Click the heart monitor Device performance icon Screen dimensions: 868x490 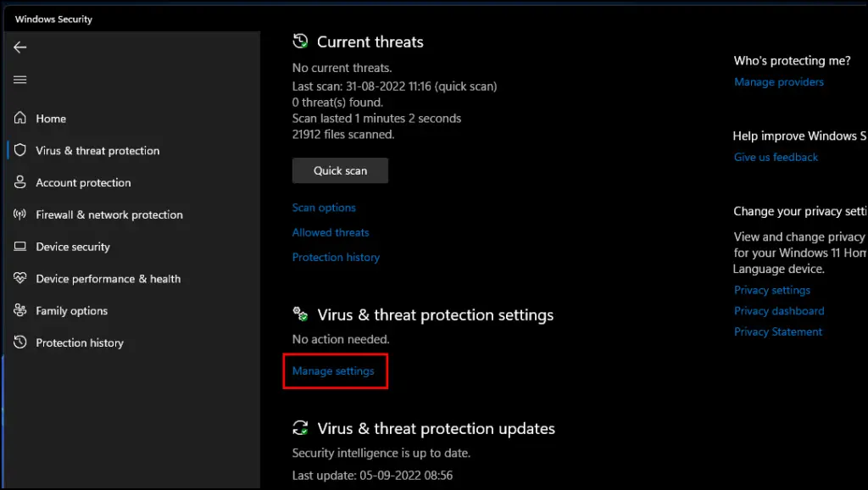[x=20, y=278]
